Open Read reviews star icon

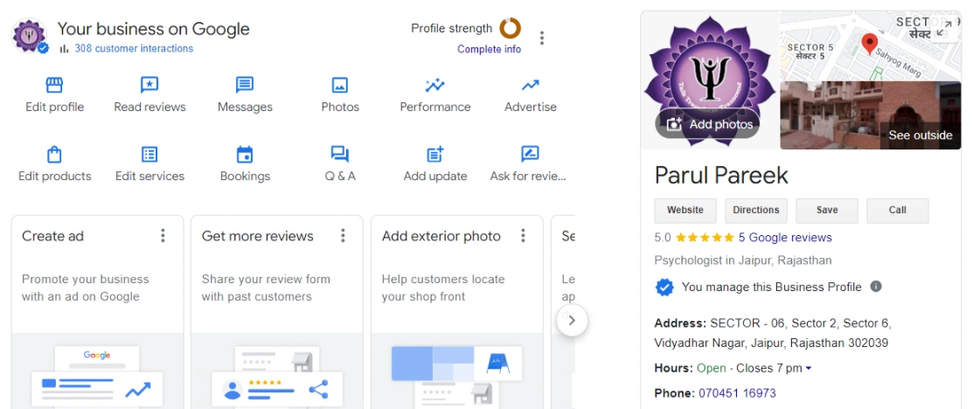[x=149, y=85]
